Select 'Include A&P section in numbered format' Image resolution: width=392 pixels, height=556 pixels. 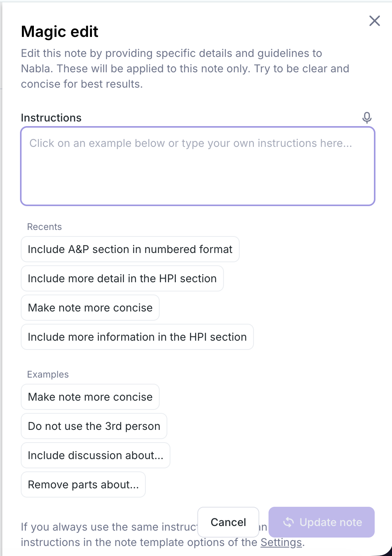130,249
